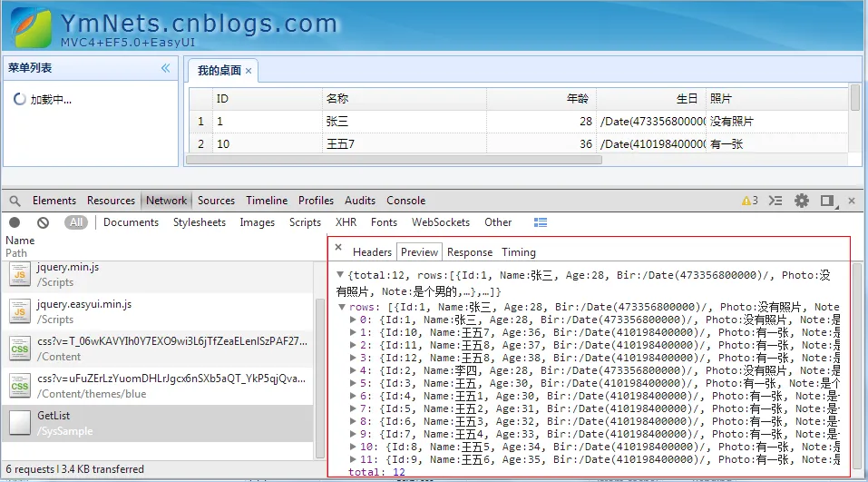Open the DevTools settings gear

(x=802, y=201)
